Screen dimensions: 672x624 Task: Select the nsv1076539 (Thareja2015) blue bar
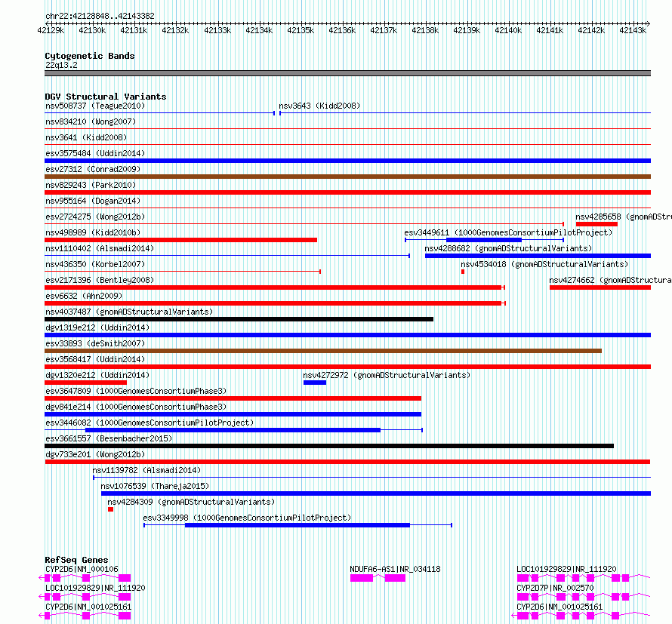(x=376, y=493)
